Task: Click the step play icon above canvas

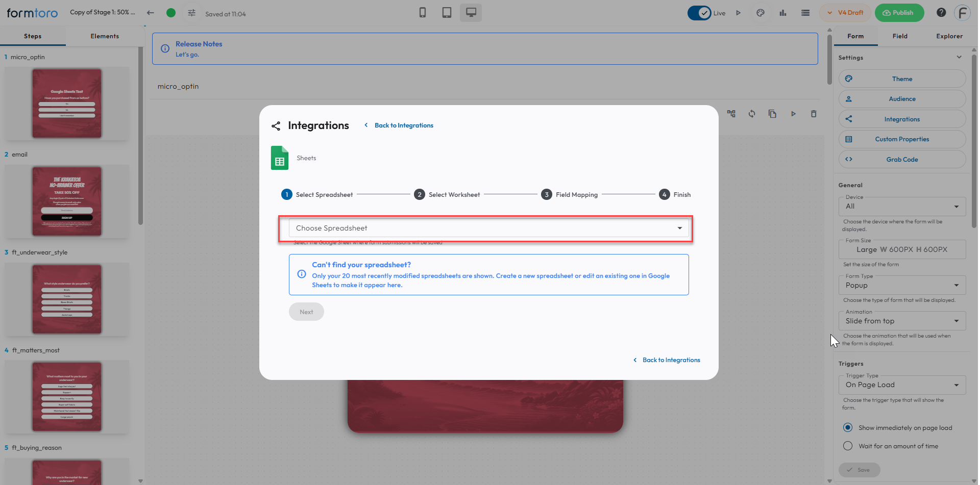Action: pyautogui.click(x=793, y=114)
